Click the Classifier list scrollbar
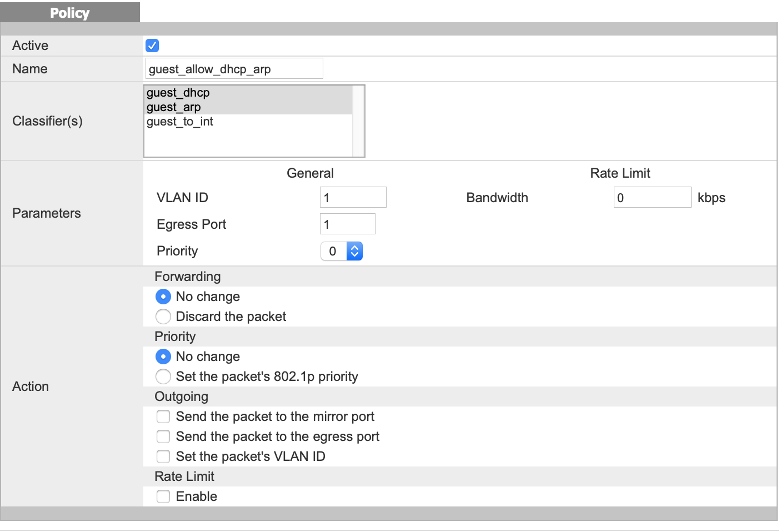 358,121
